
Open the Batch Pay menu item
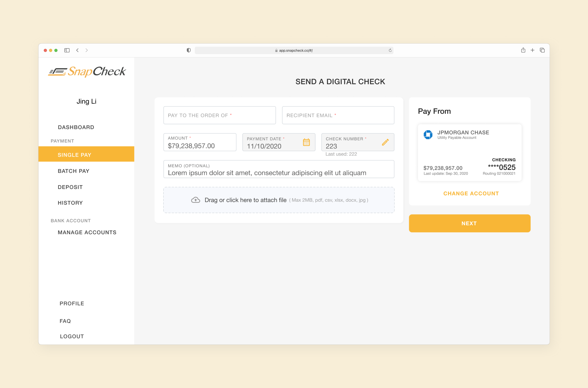73,171
